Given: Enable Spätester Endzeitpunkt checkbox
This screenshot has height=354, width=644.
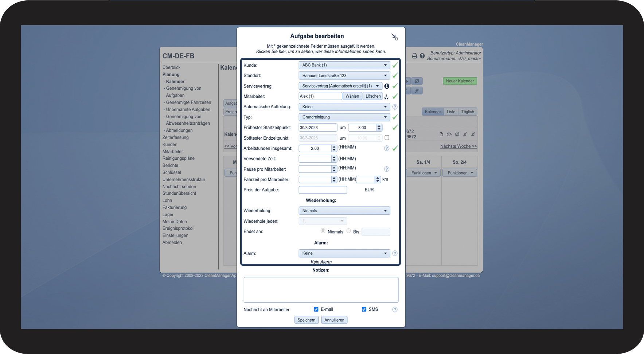Looking at the screenshot, I should click(387, 138).
